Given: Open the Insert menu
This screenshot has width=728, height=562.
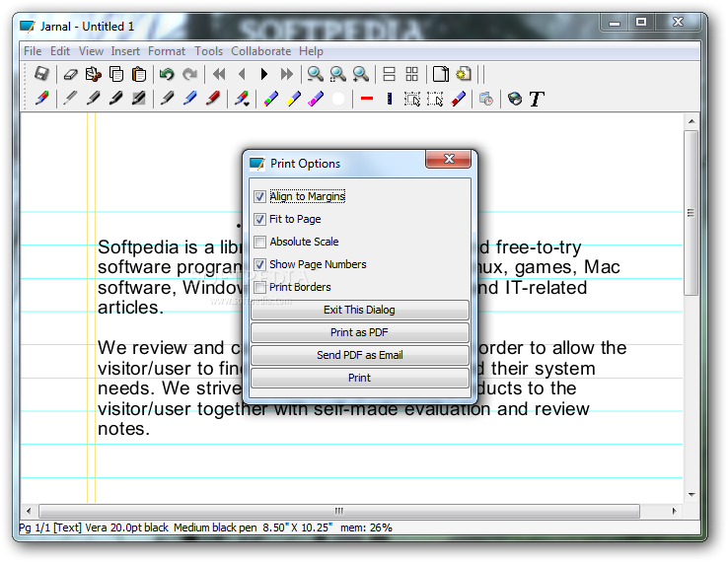Looking at the screenshot, I should 125,51.
